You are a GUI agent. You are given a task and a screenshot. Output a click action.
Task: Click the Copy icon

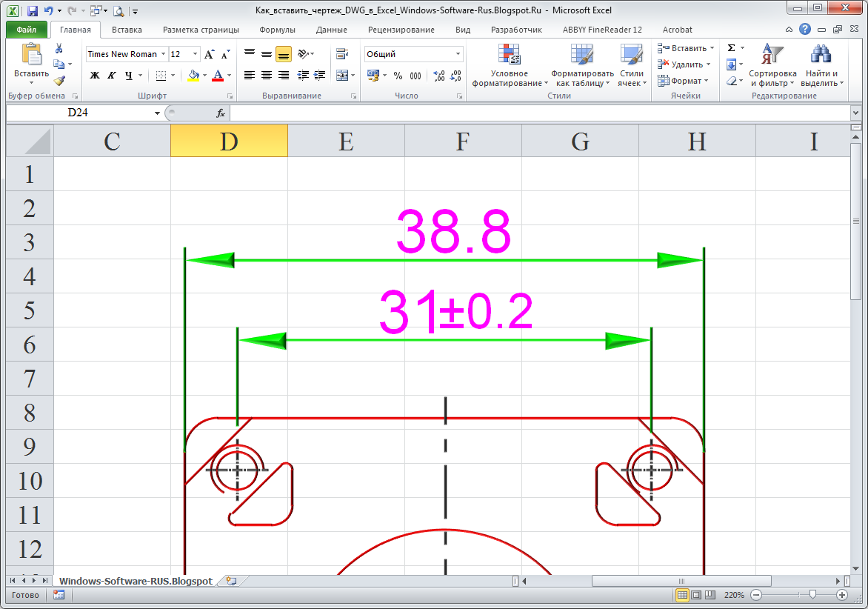59,64
